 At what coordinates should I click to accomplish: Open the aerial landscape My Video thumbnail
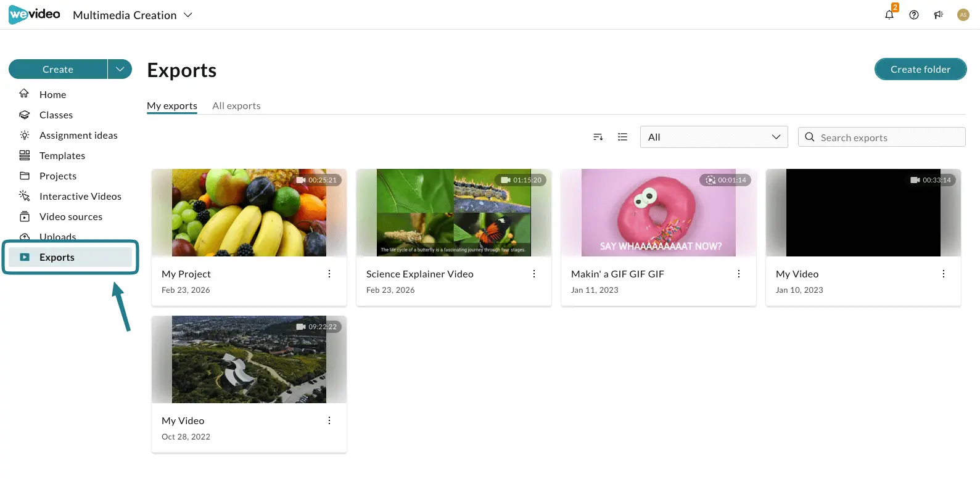click(249, 359)
